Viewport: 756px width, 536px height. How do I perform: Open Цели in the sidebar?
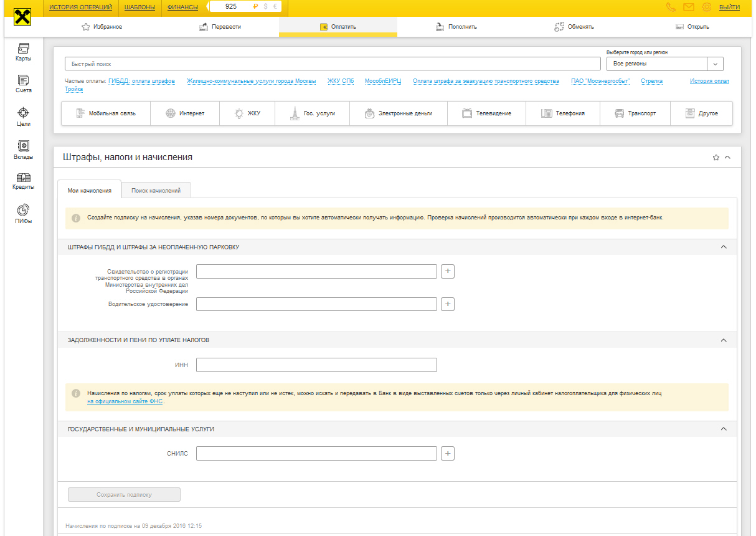(x=24, y=117)
